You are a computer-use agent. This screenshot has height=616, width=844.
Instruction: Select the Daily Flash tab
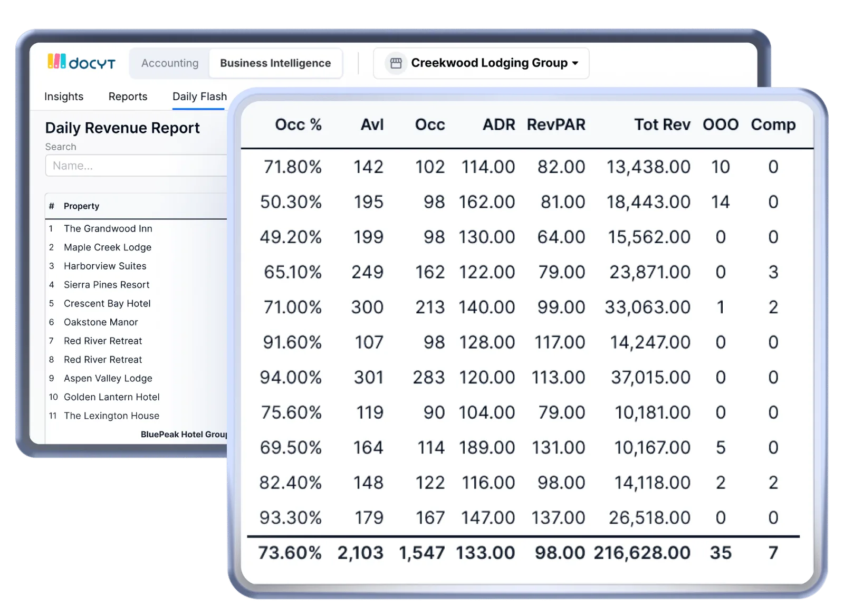[199, 97]
